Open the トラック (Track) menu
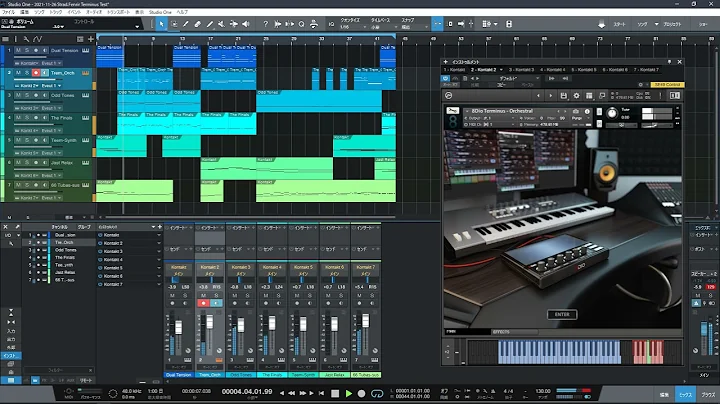Viewport: 720px width, 404px height. (56, 12)
